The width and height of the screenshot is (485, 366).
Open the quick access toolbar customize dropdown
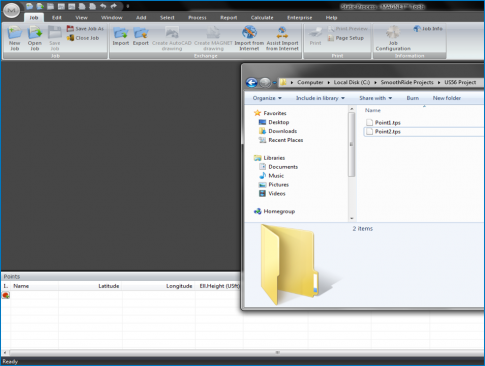[x=128, y=6]
